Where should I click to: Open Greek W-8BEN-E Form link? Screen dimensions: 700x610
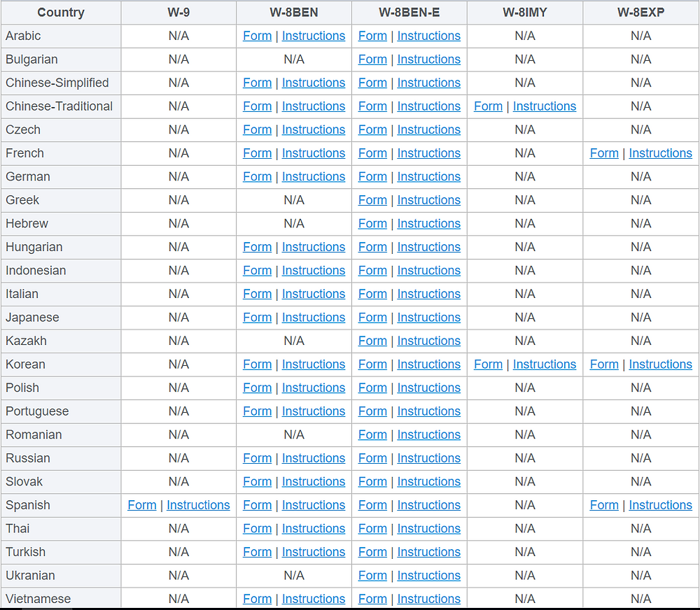coord(372,200)
